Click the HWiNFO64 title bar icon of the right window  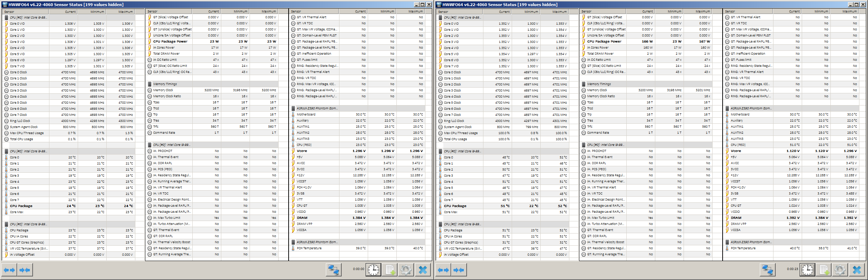[x=439, y=5]
